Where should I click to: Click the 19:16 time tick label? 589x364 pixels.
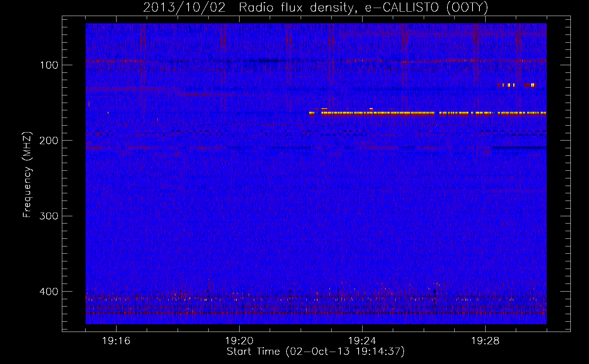pos(116,341)
